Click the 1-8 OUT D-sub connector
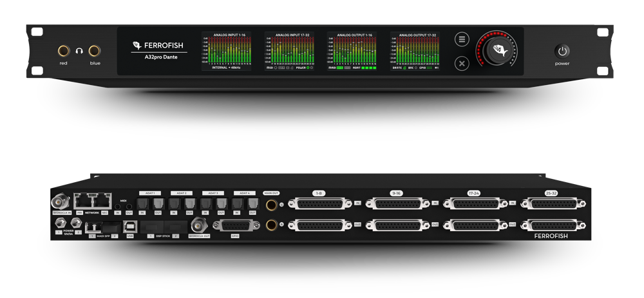644x298 pixels. tap(320, 225)
